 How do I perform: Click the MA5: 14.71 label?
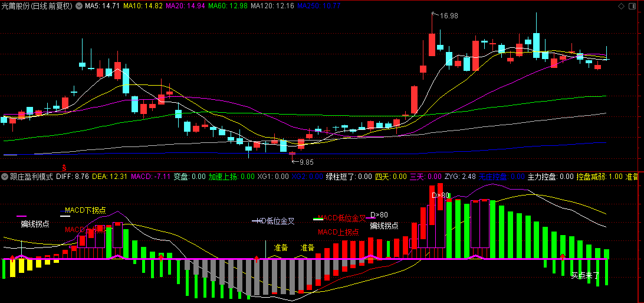[101, 6]
